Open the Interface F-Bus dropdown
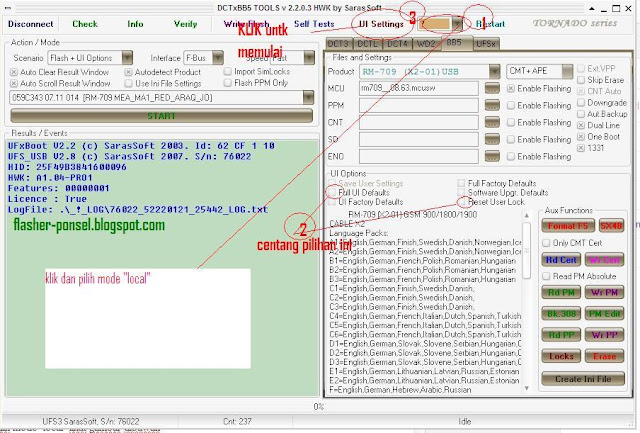Image resolution: width=640 pixels, height=433 pixels. point(218,58)
